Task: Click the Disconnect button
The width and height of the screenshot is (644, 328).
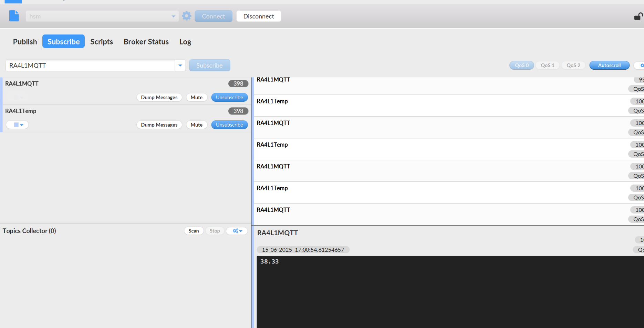Action: click(x=259, y=16)
